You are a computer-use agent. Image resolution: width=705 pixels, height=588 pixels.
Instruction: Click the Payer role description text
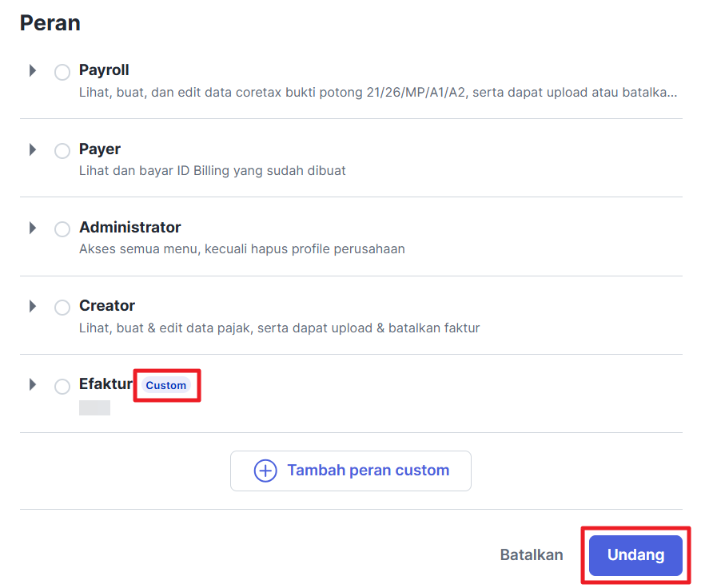click(x=212, y=171)
